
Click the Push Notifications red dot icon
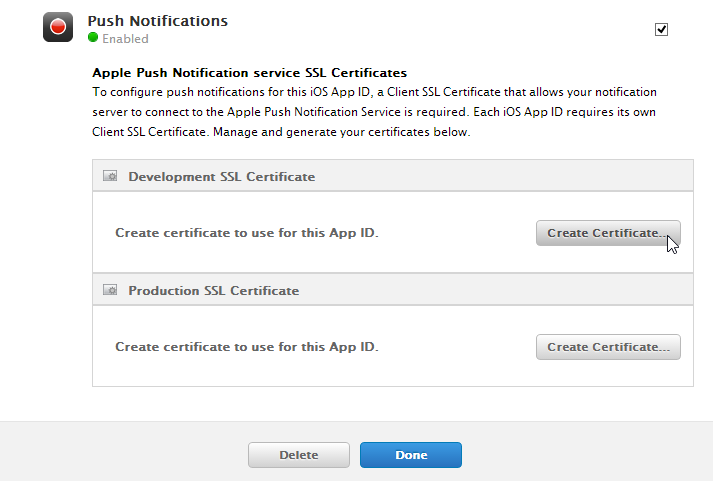[58, 27]
